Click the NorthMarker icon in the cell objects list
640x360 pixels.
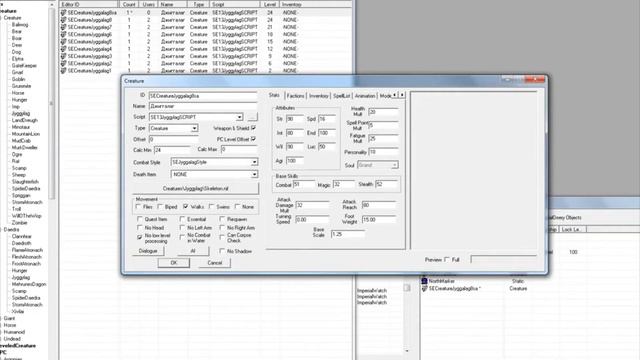(x=424, y=281)
